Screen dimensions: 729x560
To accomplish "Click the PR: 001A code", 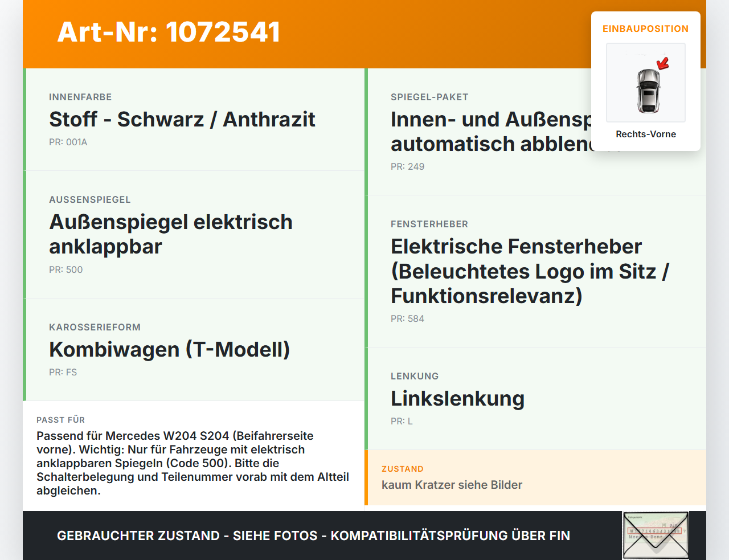I will (68, 142).
